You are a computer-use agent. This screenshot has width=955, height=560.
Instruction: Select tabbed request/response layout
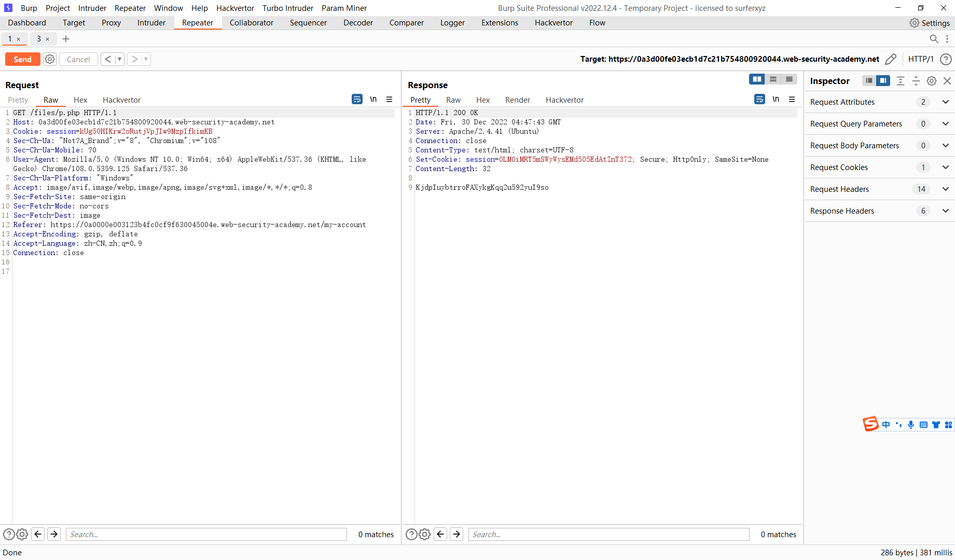789,79
